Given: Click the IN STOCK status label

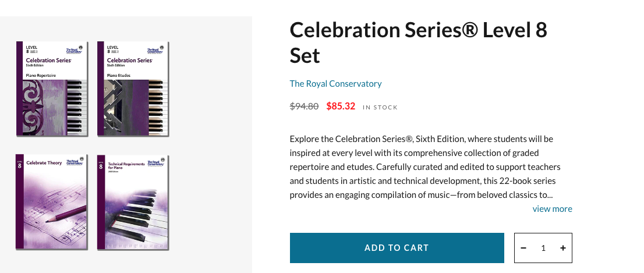Looking at the screenshot, I should point(380,108).
